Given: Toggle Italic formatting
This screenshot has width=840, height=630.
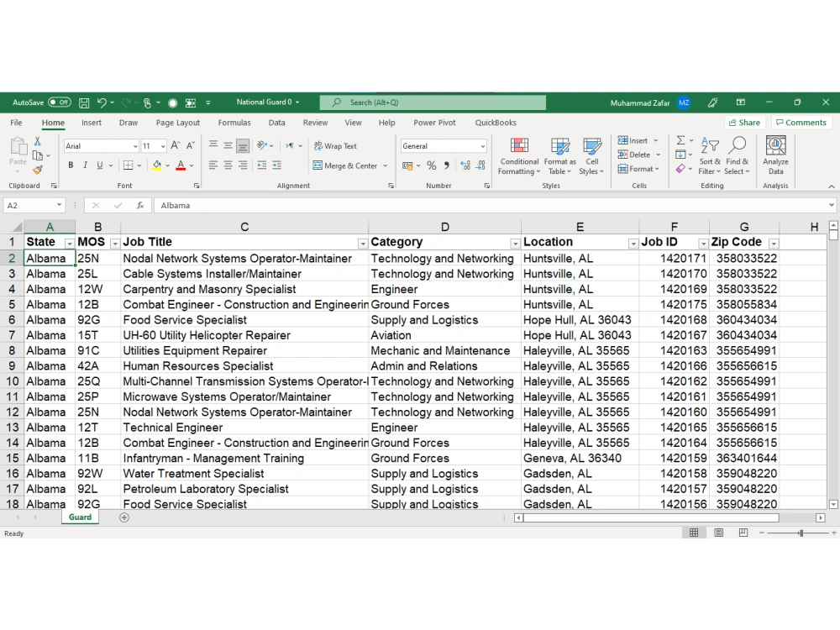Looking at the screenshot, I should pyautogui.click(x=85, y=165).
